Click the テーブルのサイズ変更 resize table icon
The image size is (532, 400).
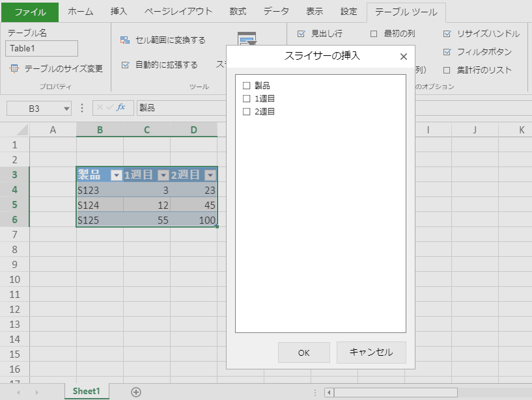tap(14, 68)
